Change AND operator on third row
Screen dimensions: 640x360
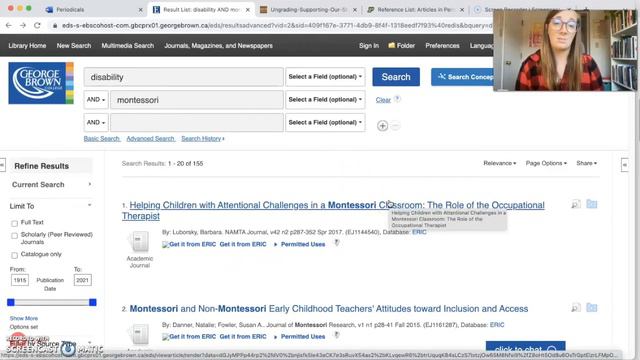point(96,122)
